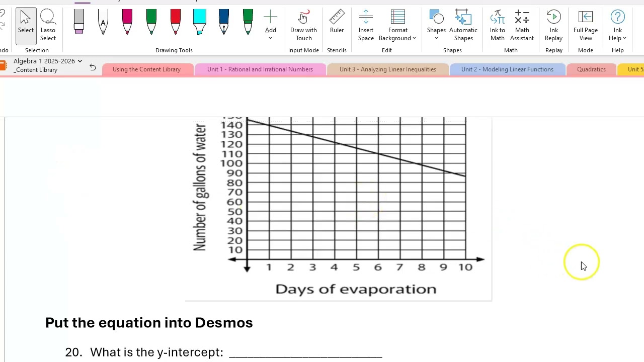Open the Shapes gallery dropdown
The width and height of the screenshot is (644, 362).
pos(436,38)
